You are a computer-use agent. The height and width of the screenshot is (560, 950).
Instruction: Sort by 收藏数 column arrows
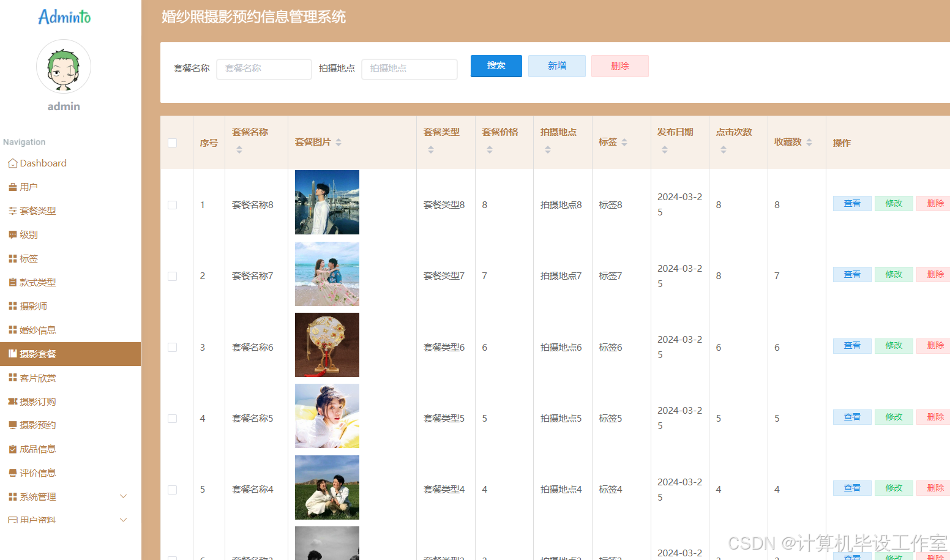809,142
